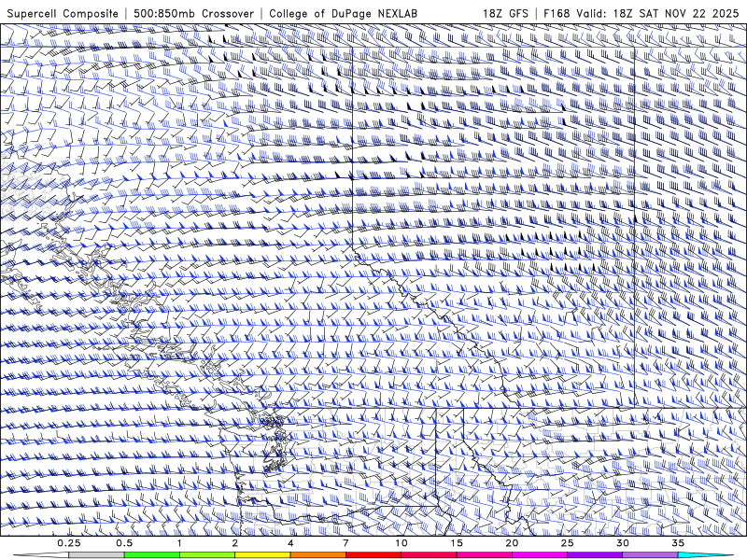Click the '25' color scale label
The height and width of the screenshot is (560, 747).
(x=567, y=543)
